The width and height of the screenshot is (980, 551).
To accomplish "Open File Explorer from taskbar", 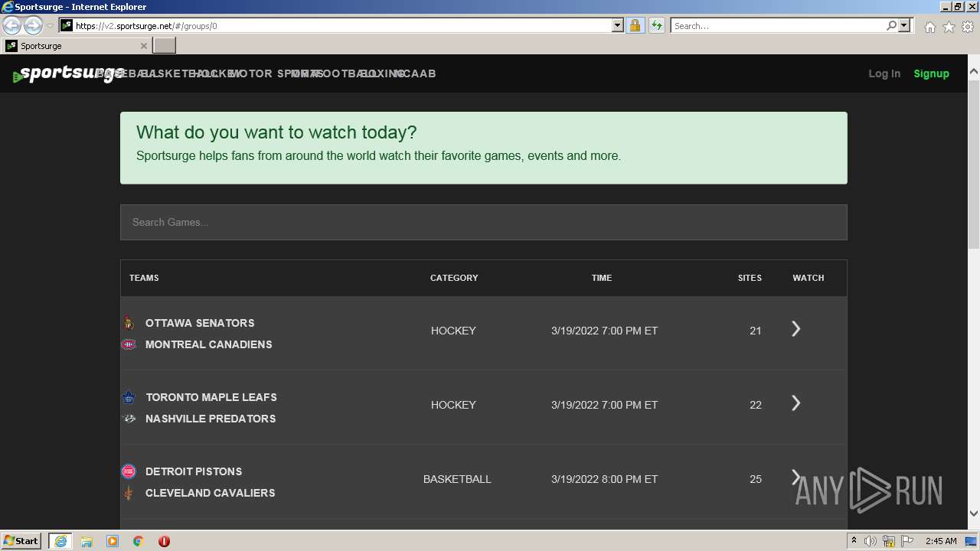I will tap(87, 541).
